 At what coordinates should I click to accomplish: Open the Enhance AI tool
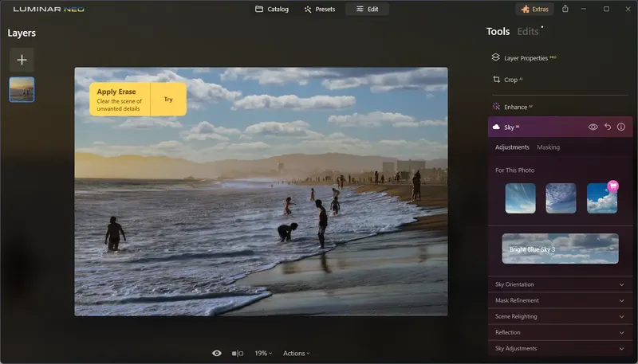coord(512,107)
